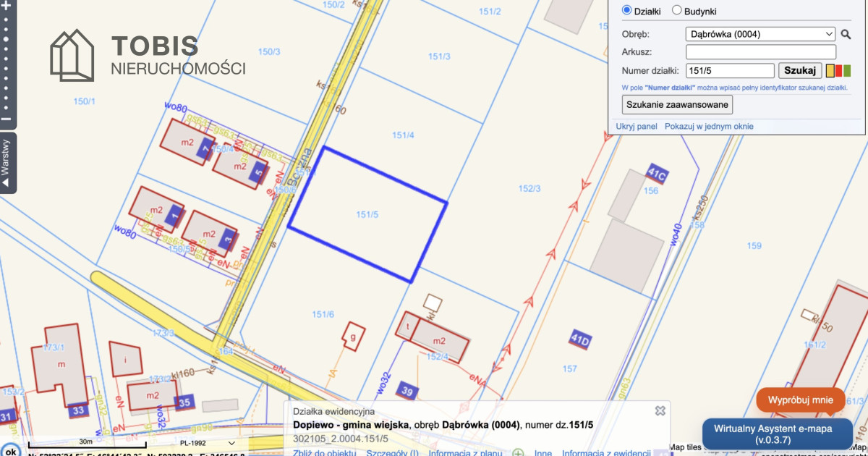
Task: Select the Działki radio button
Action: click(x=626, y=11)
